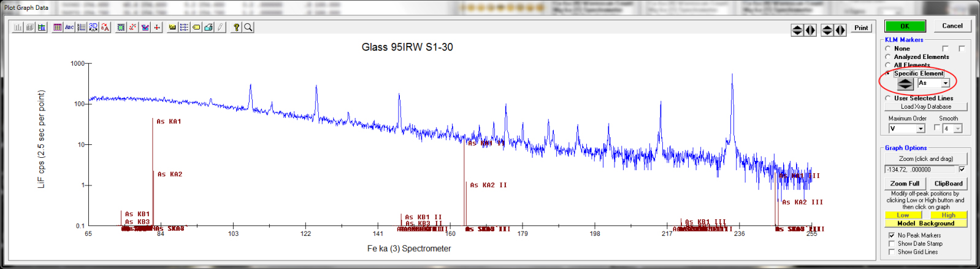Click the green OK button
Viewport: 980px width, 269px height.
(905, 26)
